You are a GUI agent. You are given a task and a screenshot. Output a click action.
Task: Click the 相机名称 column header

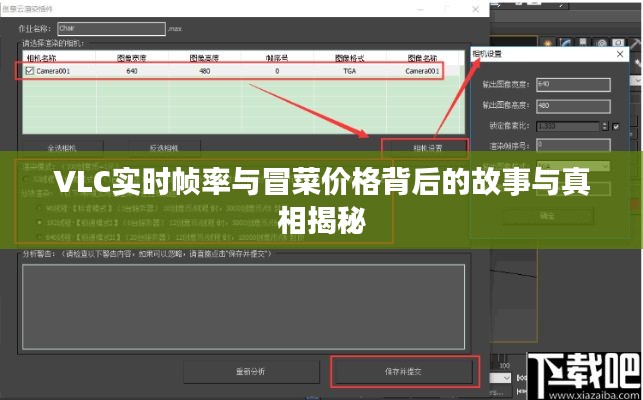pos(59,58)
